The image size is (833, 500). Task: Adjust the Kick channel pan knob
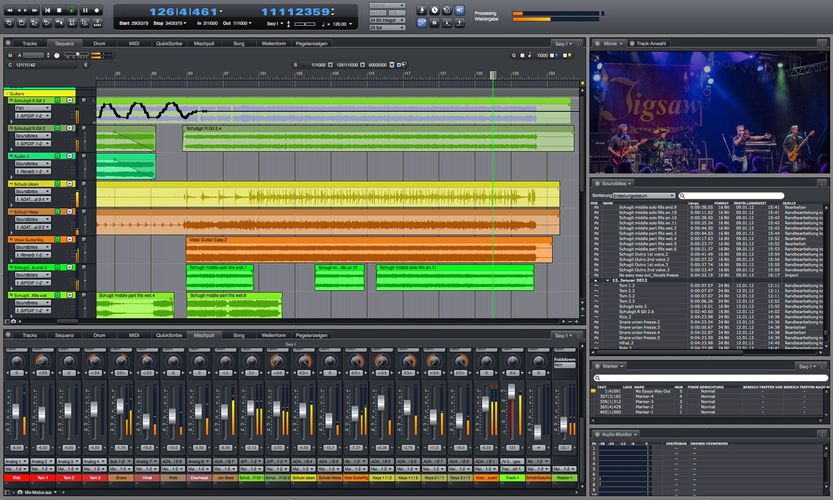point(16,359)
